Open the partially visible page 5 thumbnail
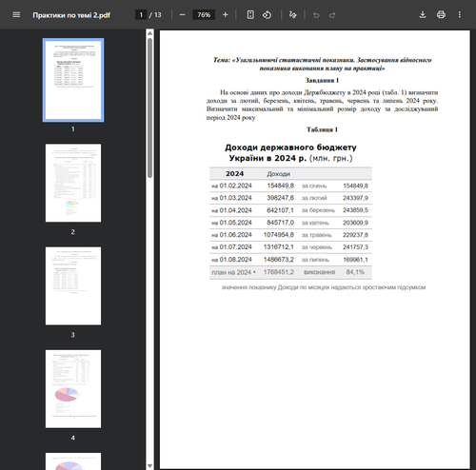This screenshot has height=470, width=476. tap(73, 461)
